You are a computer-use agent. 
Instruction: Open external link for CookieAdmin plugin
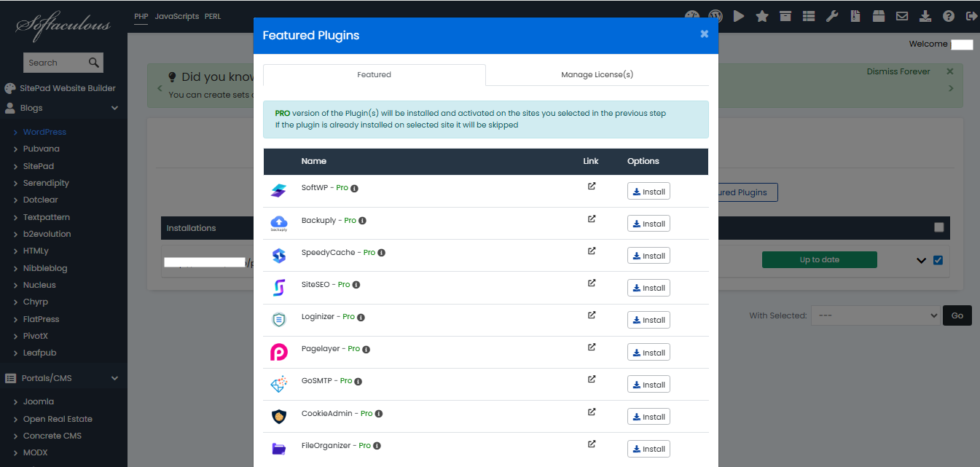[592, 412]
